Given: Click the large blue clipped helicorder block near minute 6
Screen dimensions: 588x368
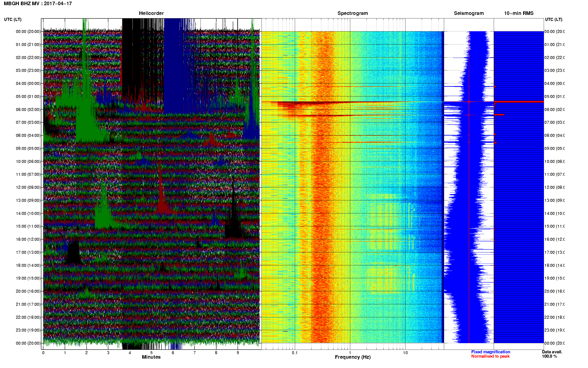Looking at the screenshot, I should (173, 66).
